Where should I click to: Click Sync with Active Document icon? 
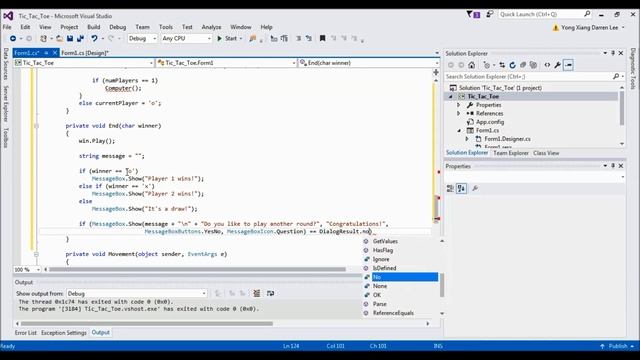pyautogui.click(x=502, y=65)
